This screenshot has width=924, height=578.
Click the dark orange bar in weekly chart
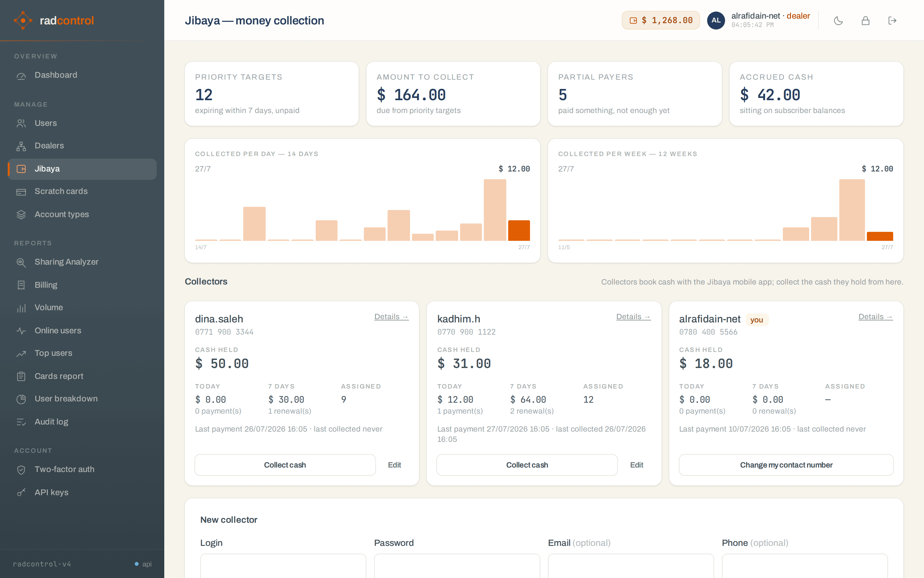pyautogui.click(x=880, y=236)
